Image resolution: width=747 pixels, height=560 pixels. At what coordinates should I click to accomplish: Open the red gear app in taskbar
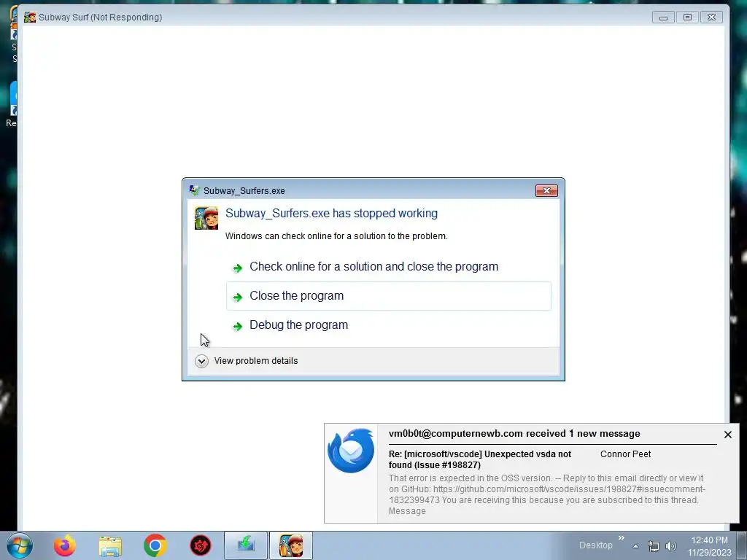pyautogui.click(x=201, y=545)
